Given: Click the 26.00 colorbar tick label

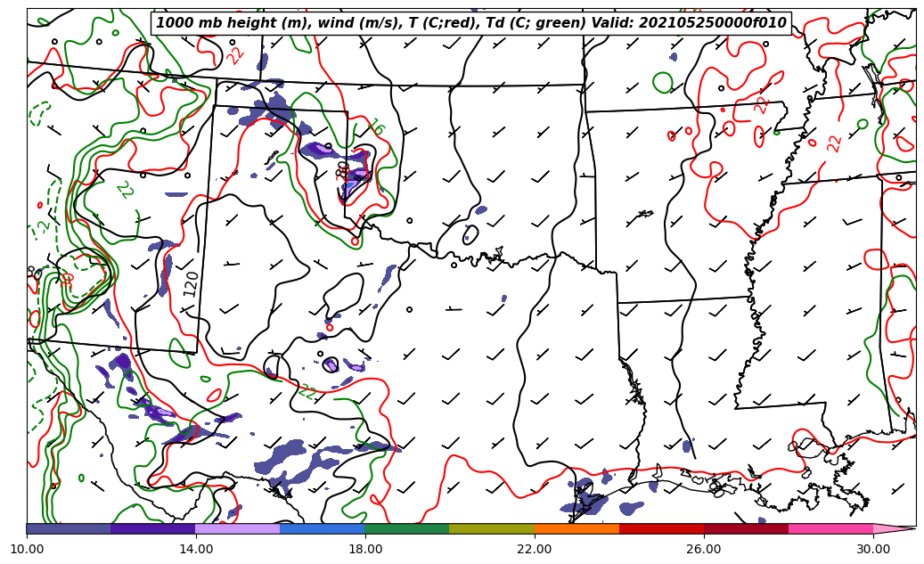Looking at the screenshot, I should click(704, 549).
